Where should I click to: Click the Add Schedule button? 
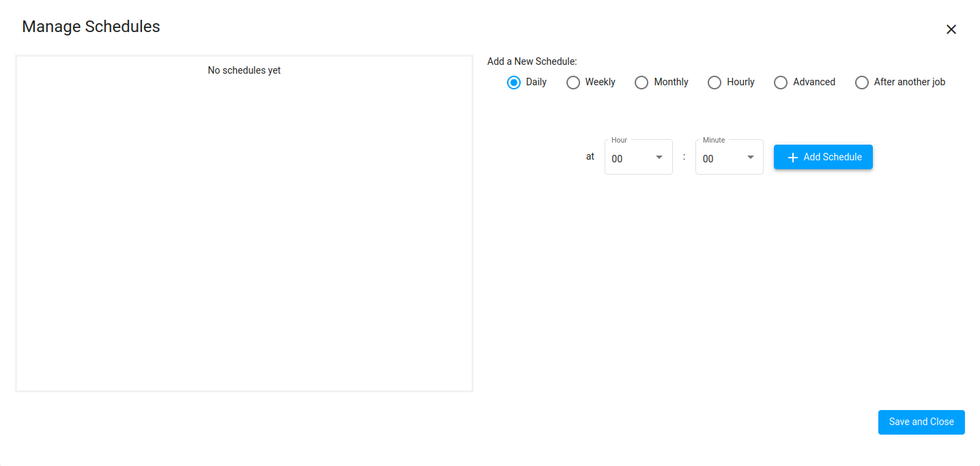pos(823,157)
